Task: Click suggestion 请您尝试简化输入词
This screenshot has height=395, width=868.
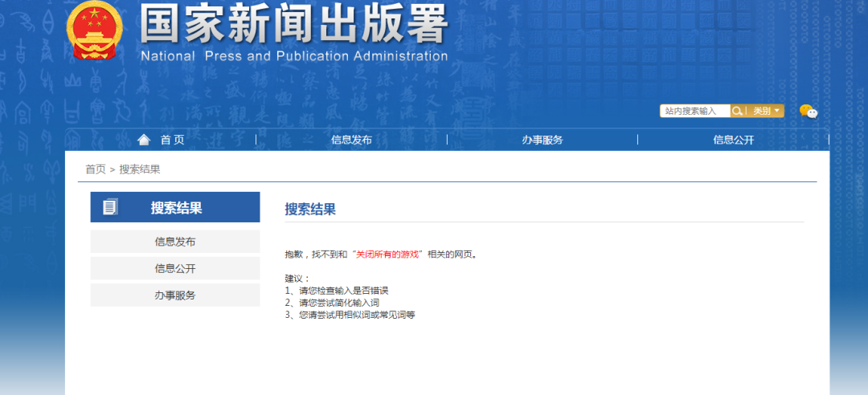Action: (x=339, y=303)
